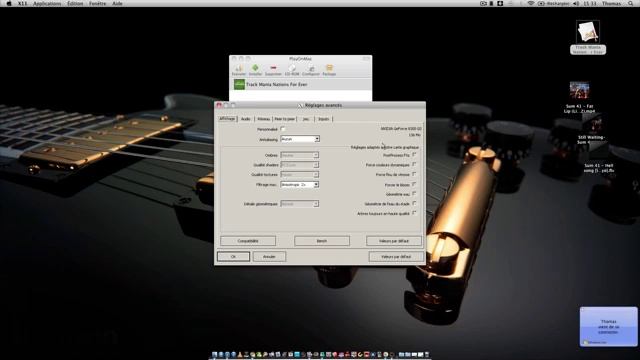This screenshot has width=640, height=360.
Task: Open the Qualité shaders dropdown
Action: coord(300,165)
